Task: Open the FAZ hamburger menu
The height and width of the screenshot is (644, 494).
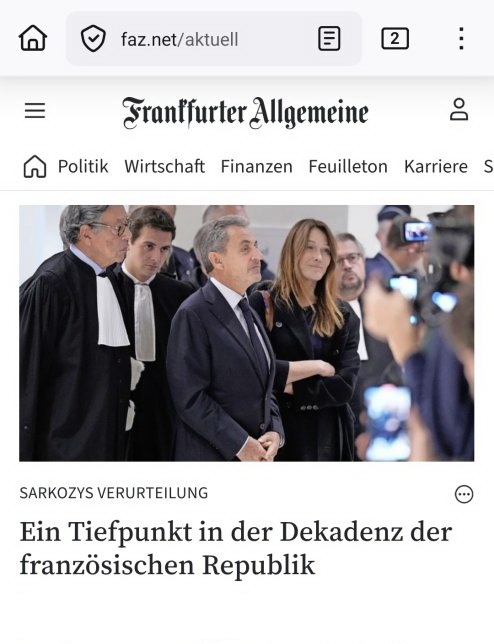Action: point(35,111)
